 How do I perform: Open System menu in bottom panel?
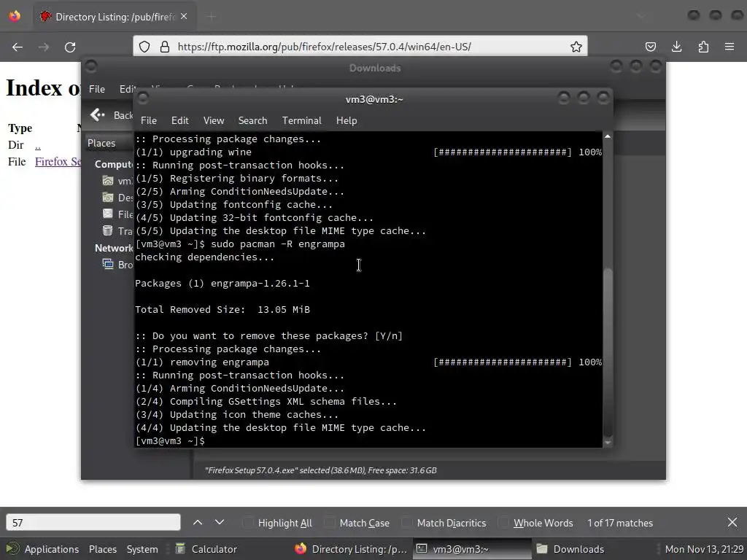tap(142, 549)
